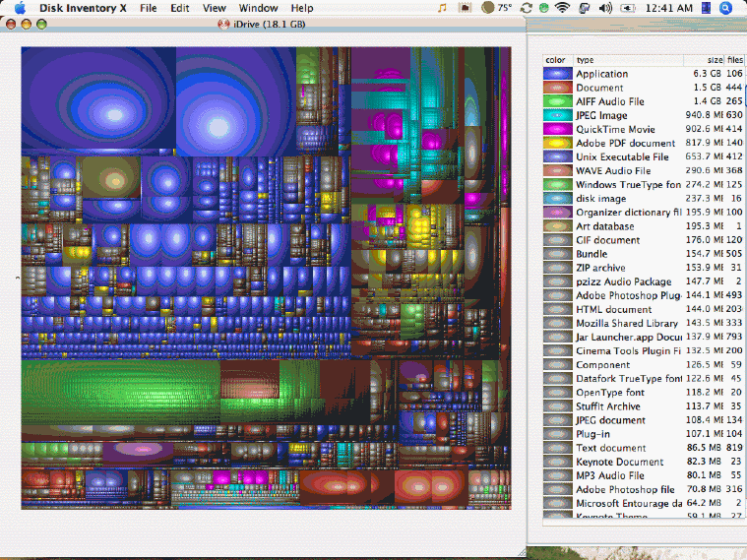Sort list by the size column header
This screenshot has width=747, height=560.
click(x=704, y=60)
